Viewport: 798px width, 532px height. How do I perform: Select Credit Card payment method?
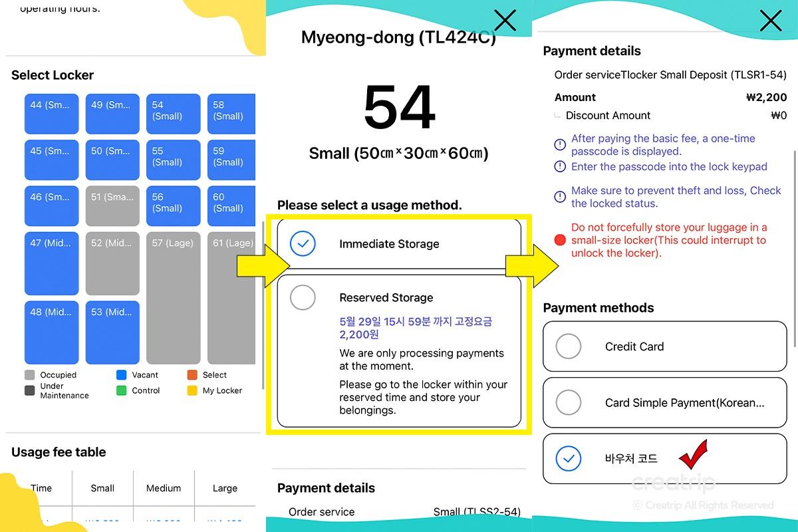point(569,346)
